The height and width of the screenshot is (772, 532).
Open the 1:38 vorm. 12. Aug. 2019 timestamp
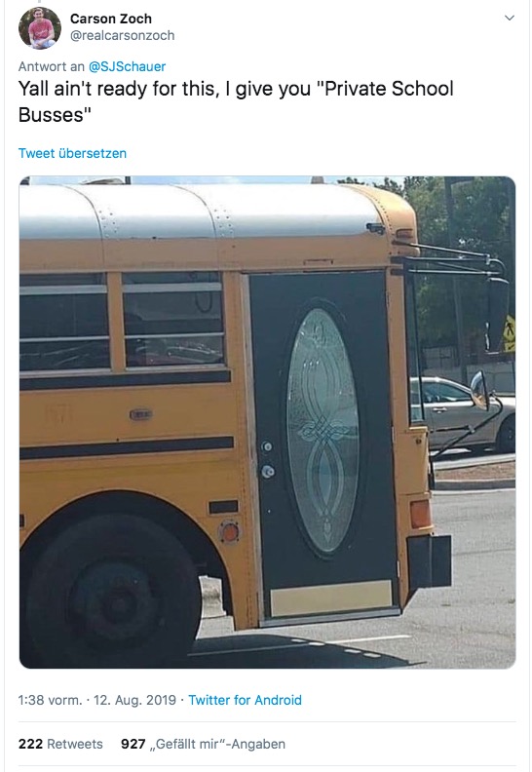pyautogui.click(x=97, y=700)
